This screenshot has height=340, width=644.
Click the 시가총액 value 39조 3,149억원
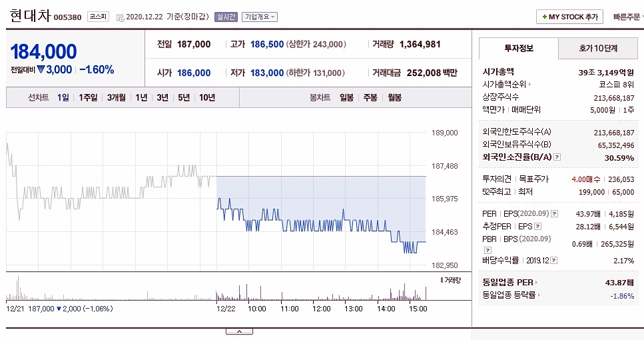(606, 73)
